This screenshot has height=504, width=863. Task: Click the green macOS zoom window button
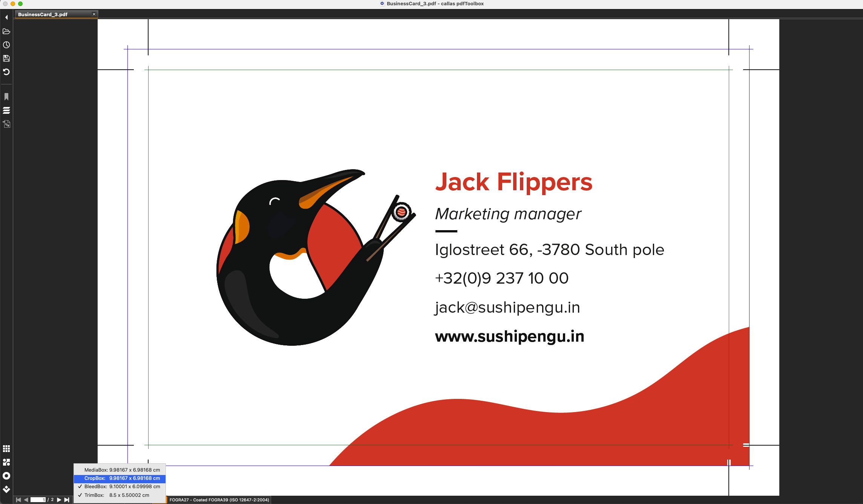pos(20,4)
